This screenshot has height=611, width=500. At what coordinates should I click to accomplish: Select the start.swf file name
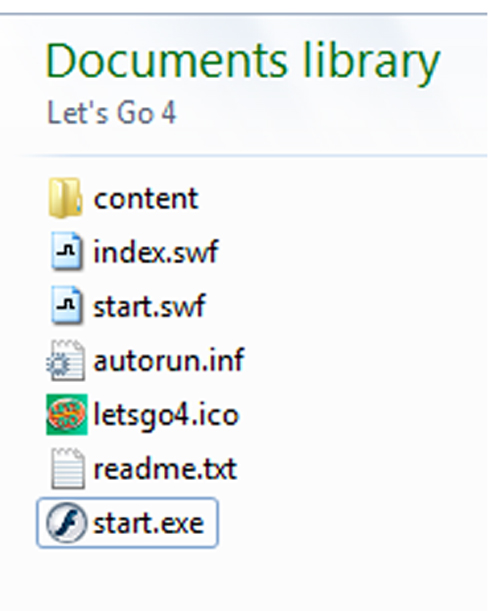click(149, 306)
